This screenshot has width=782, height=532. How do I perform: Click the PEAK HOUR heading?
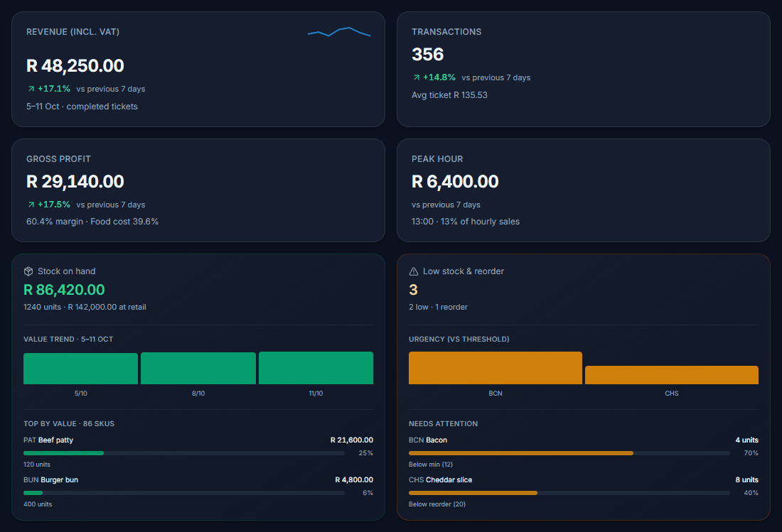click(437, 159)
